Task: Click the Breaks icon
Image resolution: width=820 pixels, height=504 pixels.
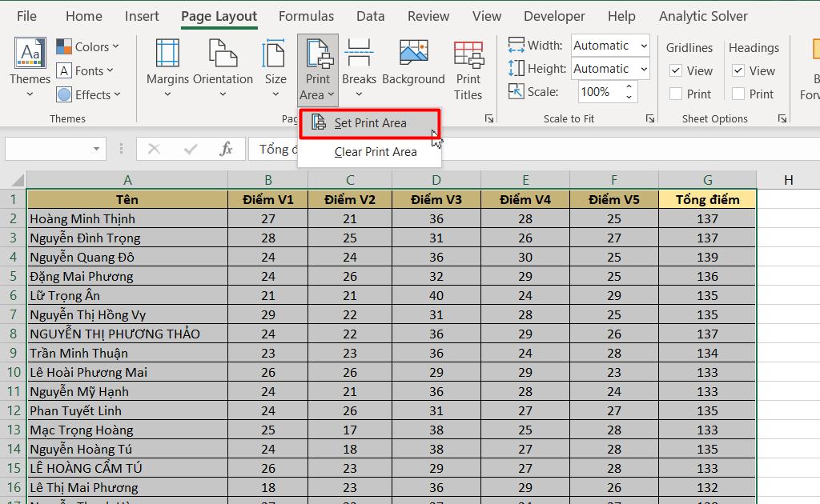Action: (359, 54)
